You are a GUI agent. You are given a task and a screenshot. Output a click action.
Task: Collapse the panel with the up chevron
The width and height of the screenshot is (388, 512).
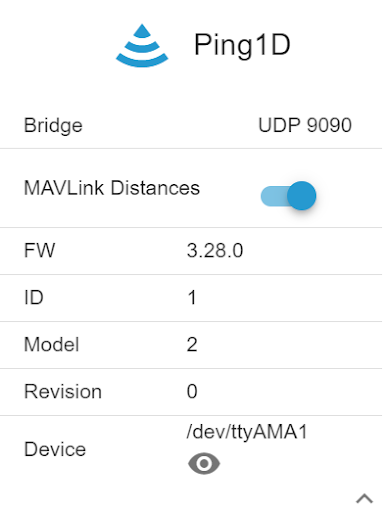point(364,499)
